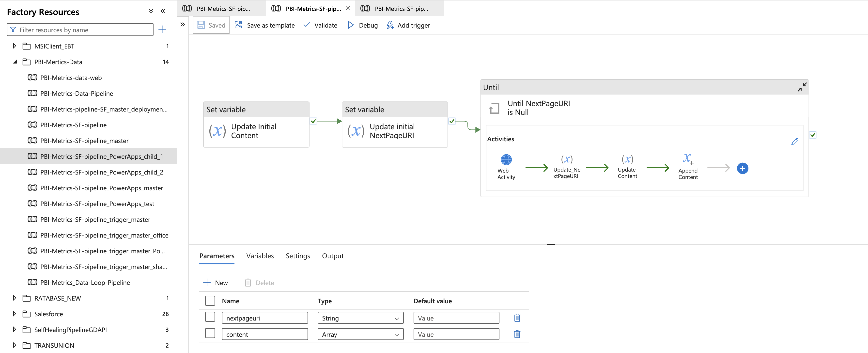868x353 pixels.
Task: Click default value field for content parameter
Action: click(x=456, y=334)
